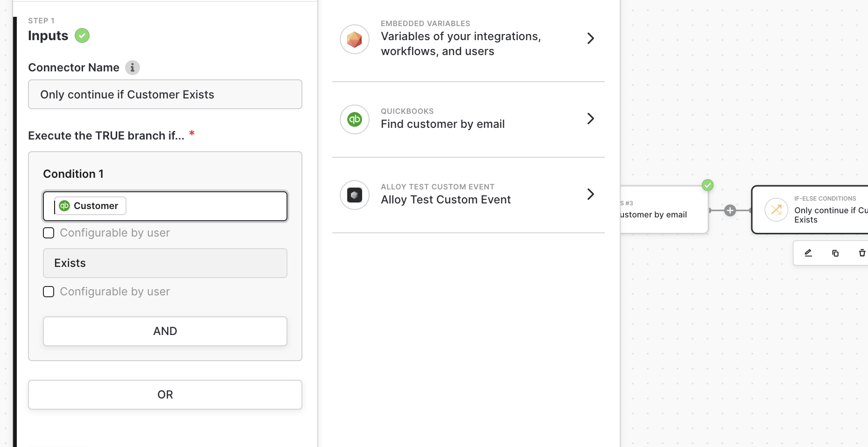Screen dimensions: 868x447
Task: Click the delete trash icon
Action: point(862,253)
